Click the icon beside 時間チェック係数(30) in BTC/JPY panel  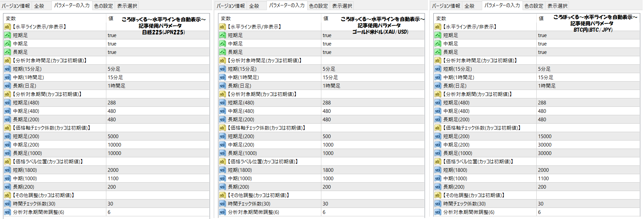[x=438, y=204]
